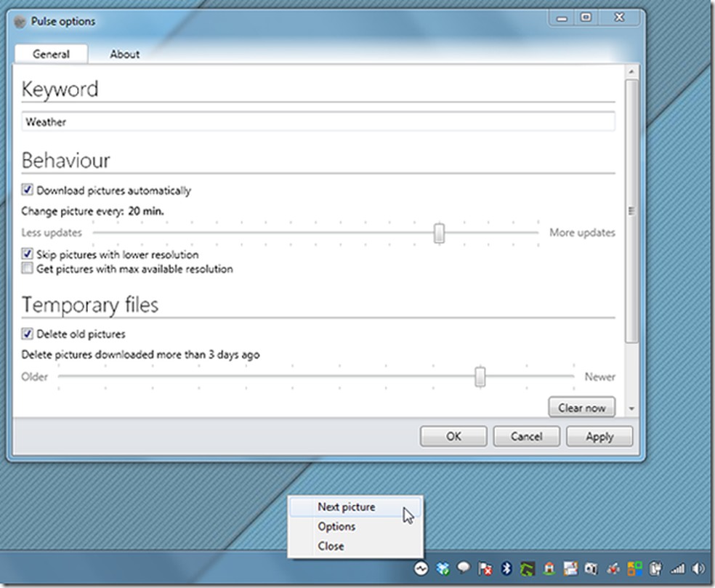Click 'Change picture every: 20 min.' text

click(92, 212)
